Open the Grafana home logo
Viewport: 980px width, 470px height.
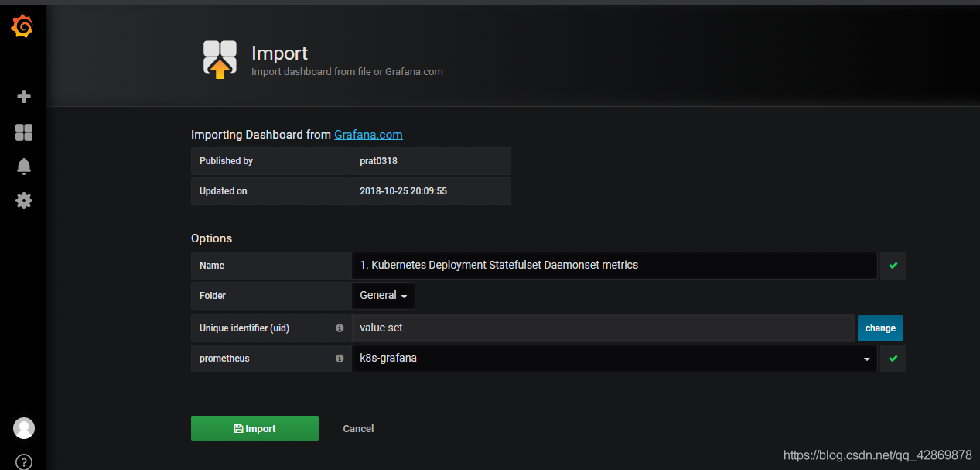(x=23, y=27)
